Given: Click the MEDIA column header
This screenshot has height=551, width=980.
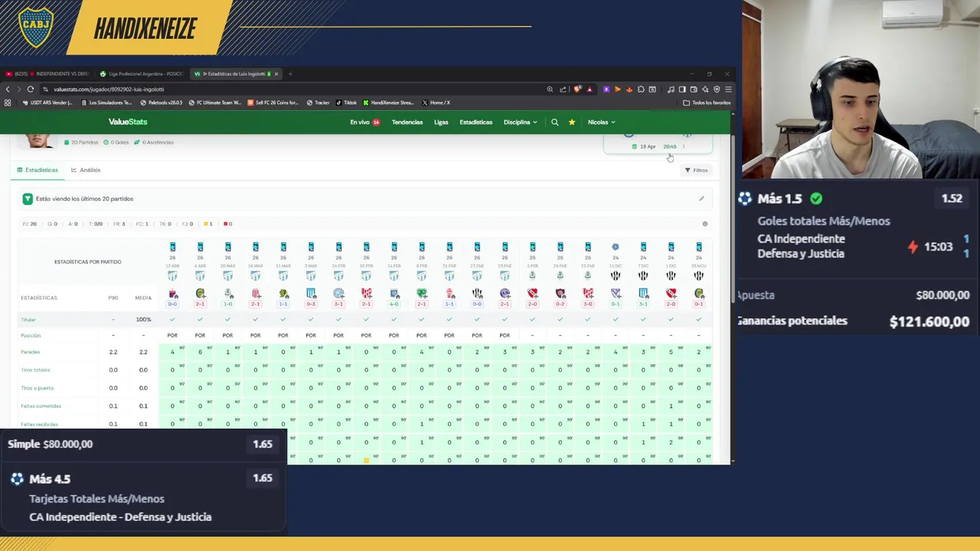Looking at the screenshot, I should click(143, 298).
